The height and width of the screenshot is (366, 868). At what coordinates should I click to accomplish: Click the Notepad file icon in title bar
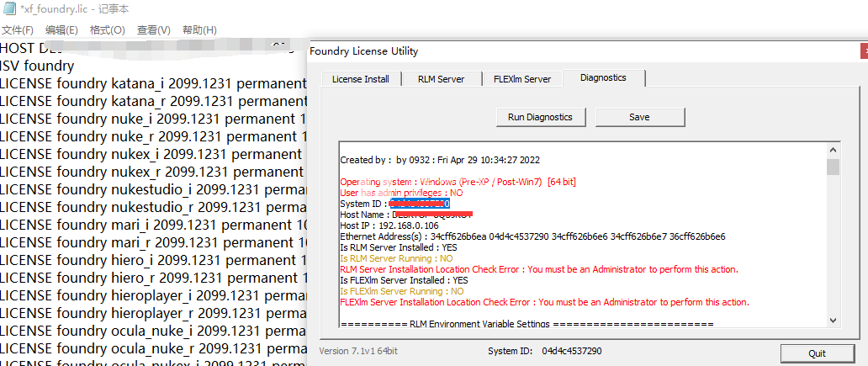click(x=9, y=9)
